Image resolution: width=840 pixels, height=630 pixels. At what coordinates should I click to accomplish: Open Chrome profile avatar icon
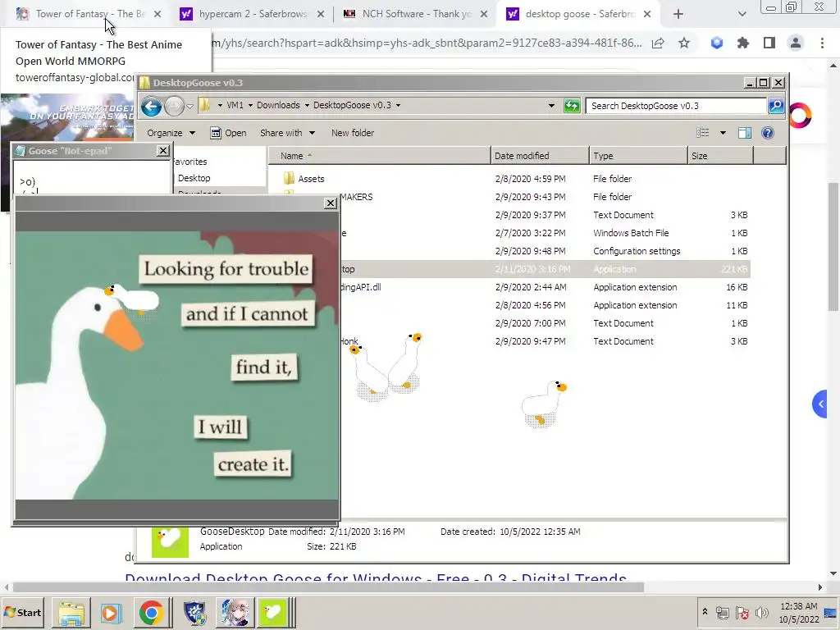click(796, 43)
